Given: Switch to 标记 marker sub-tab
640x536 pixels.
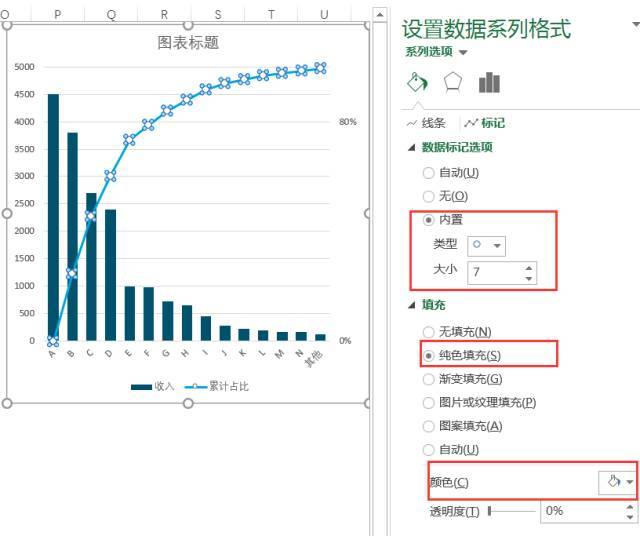Looking at the screenshot, I should 485,123.
